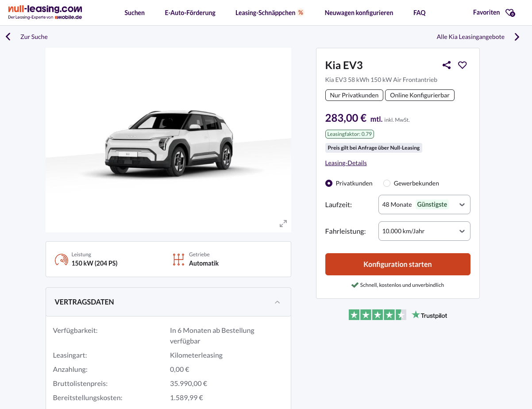Click the back arrow beside Zur Suche
532x409 pixels.
point(8,37)
